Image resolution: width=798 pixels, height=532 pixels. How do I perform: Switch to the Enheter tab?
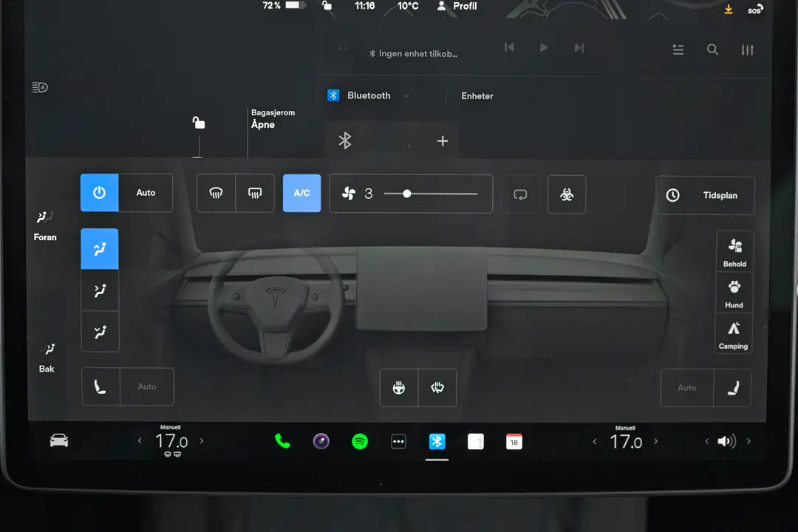click(477, 95)
